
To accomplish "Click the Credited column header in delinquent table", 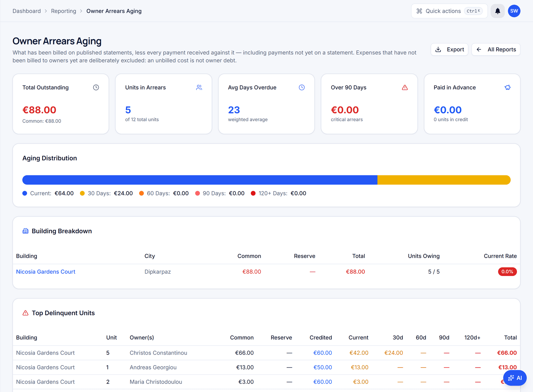I will point(321,338).
